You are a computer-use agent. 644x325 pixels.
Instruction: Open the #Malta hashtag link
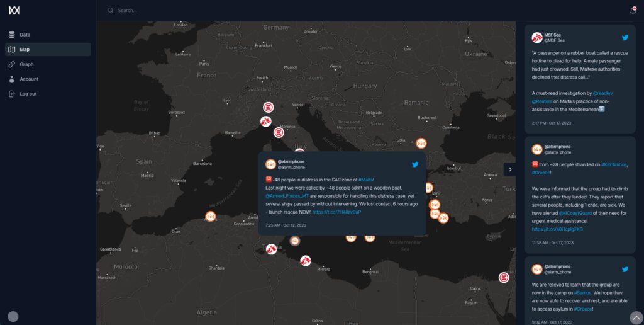365,180
